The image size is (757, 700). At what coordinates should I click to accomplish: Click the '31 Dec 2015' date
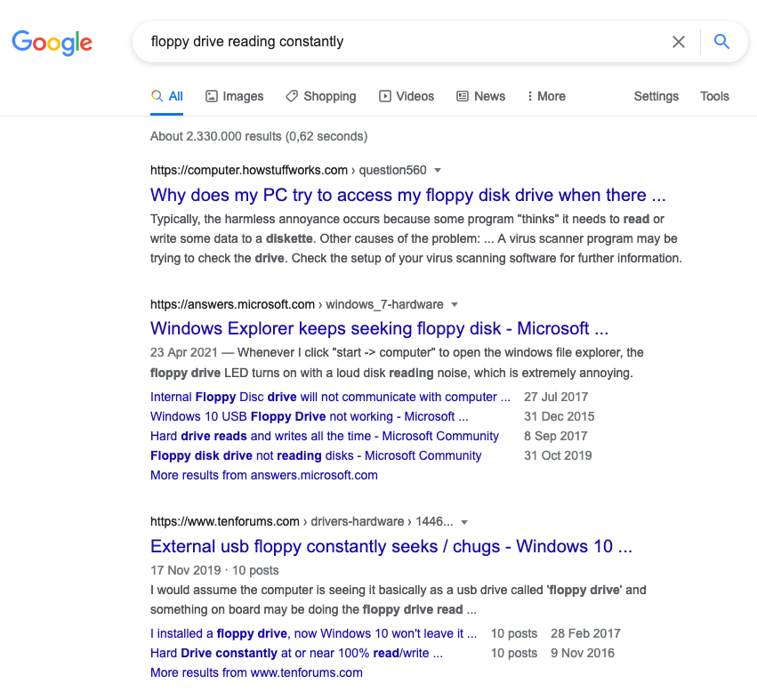click(559, 416)
